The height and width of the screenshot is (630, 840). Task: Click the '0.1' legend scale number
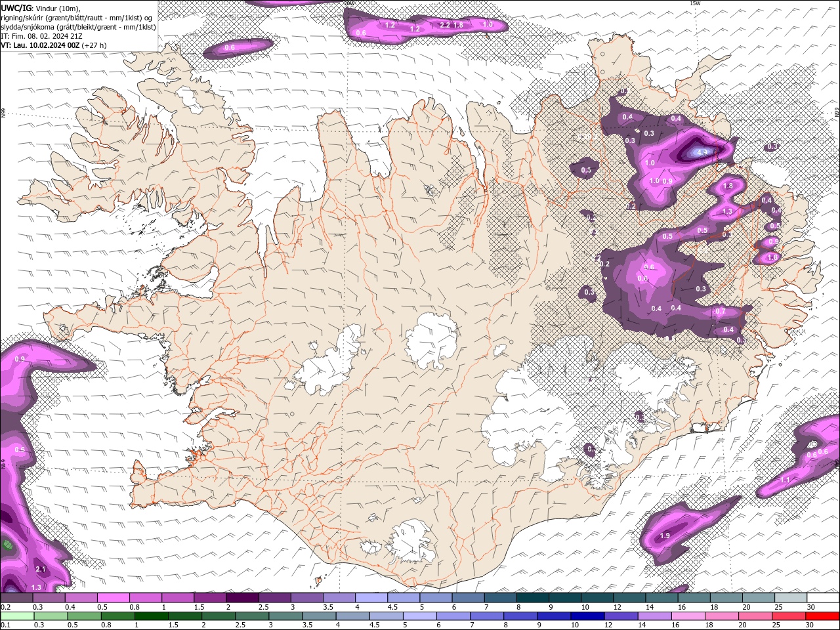click(5, 625)
